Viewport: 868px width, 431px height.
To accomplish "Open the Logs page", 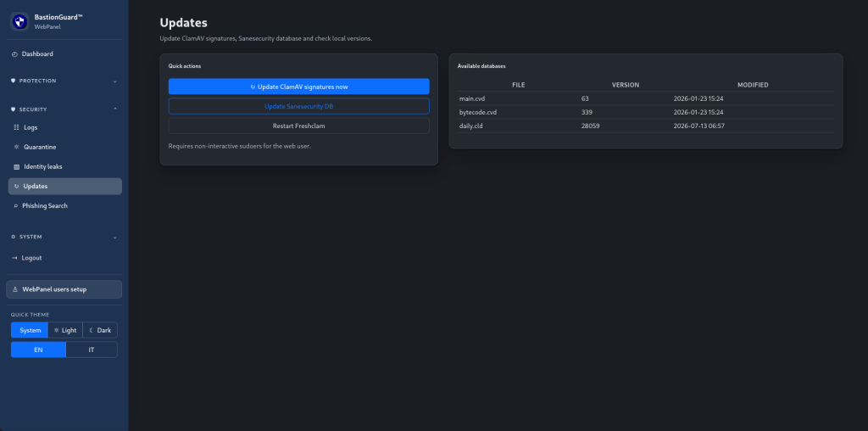I will (64, 127).
